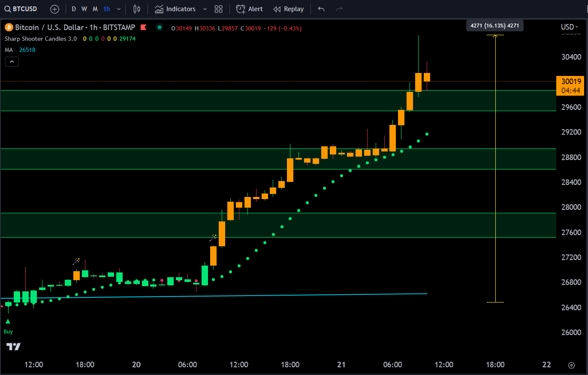588x375 pixels.
Task: Open chart settings gear at the time axis corner
Action: [x=571, y=365]
